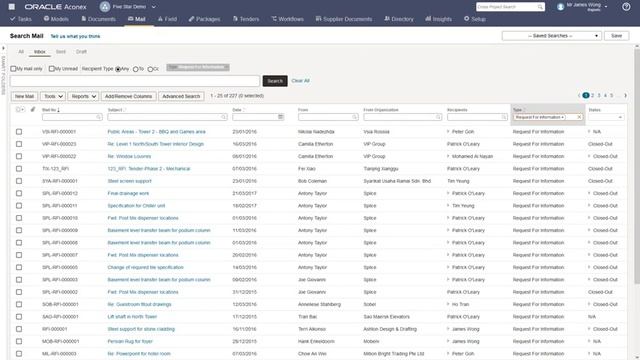Tick the checkbox for SAO-RFI-000001

pyautogui.click(x=19, y=317)
